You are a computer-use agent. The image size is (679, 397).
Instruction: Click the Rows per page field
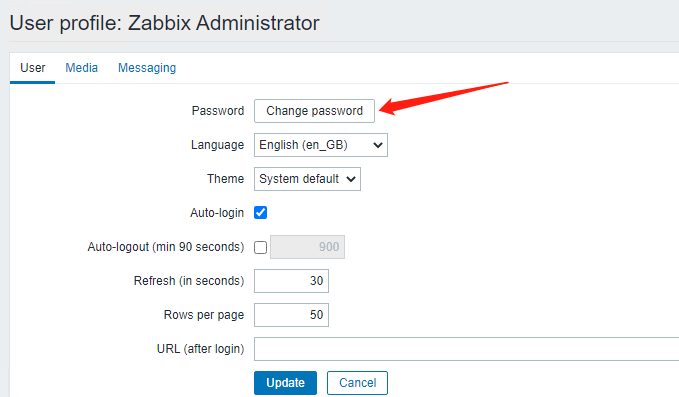pyautogui.click(x=291, y=315)
